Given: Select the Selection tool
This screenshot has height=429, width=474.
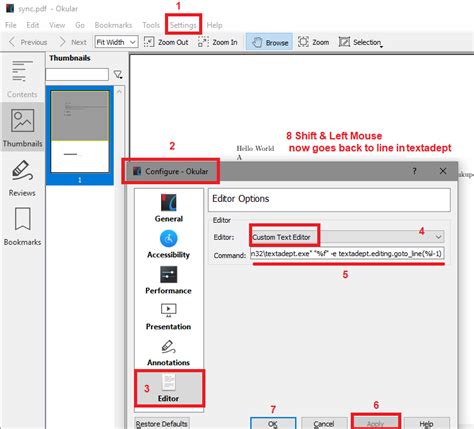Looking at the screenshot, I should [361, 42].
